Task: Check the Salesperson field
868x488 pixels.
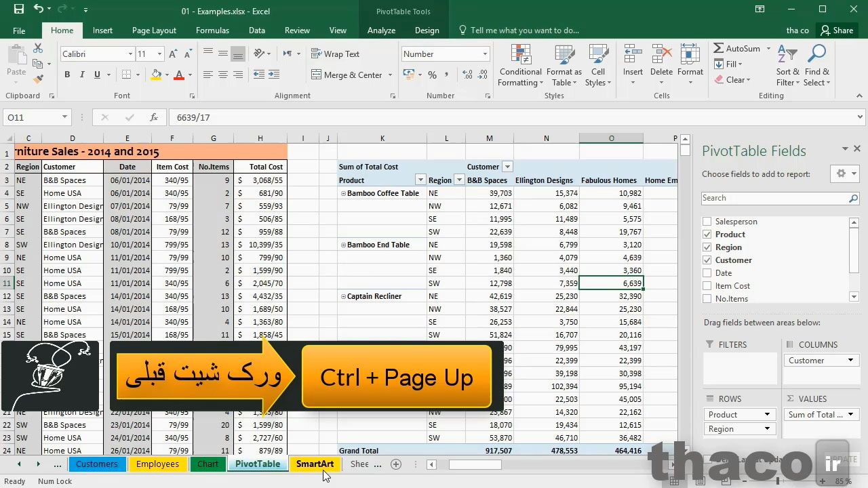Action: pyautogui.click(x=707, y=222)
